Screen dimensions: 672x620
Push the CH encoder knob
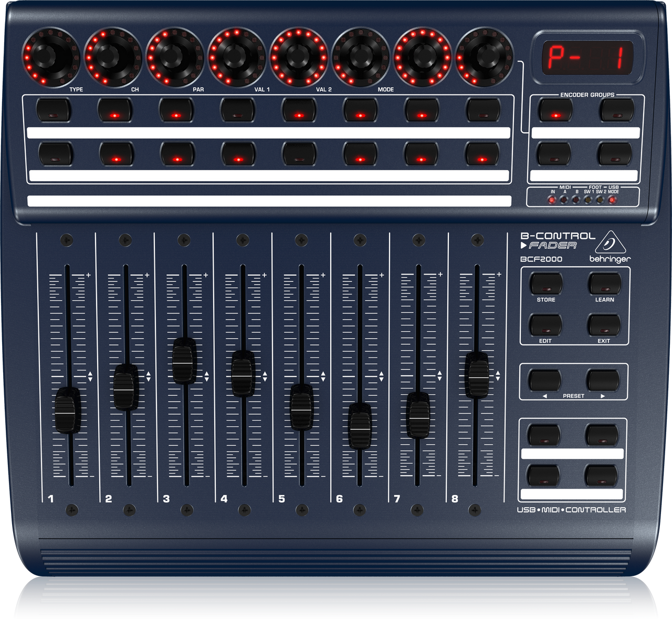point(113,56)
